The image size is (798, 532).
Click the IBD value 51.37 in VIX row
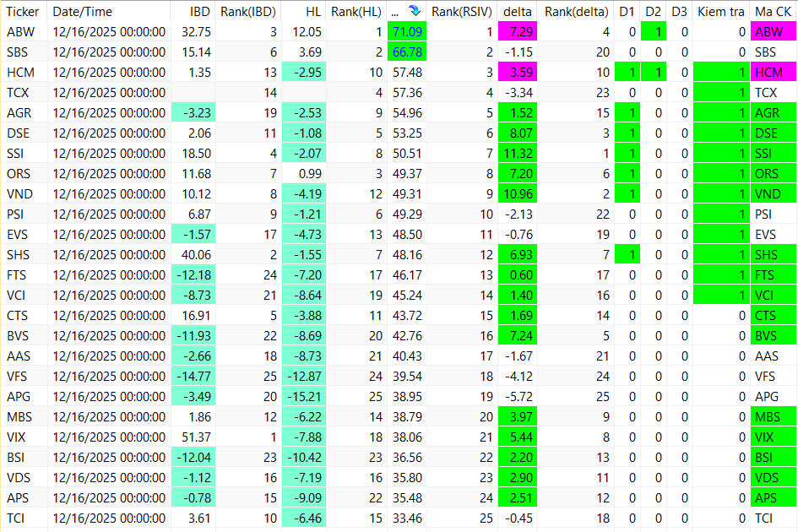point(197,437)
